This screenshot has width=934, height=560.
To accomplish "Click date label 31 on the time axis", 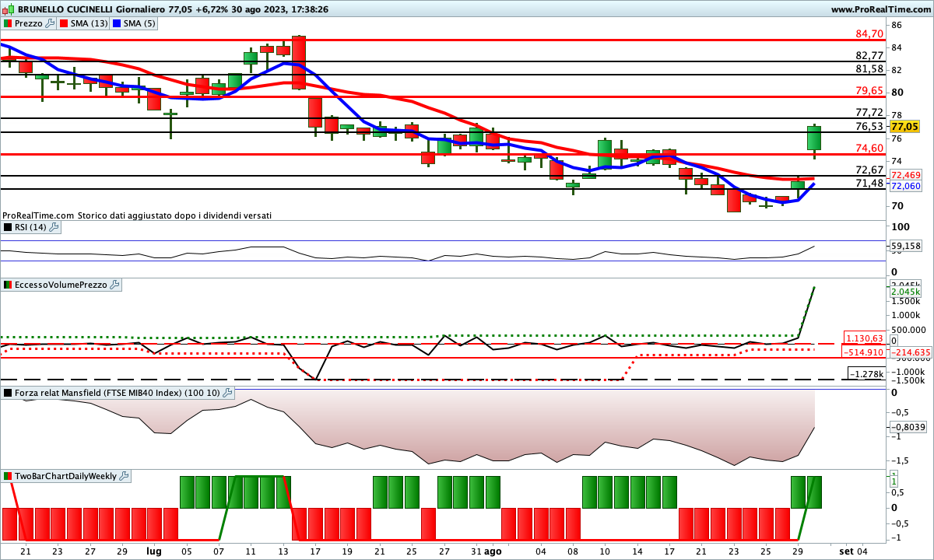I will [x=477, y=551].
